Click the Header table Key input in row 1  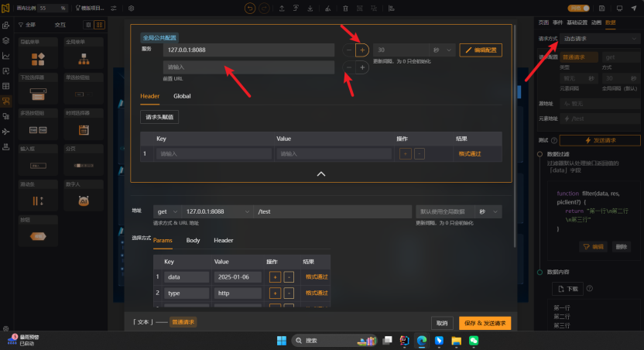coord(214,153)
